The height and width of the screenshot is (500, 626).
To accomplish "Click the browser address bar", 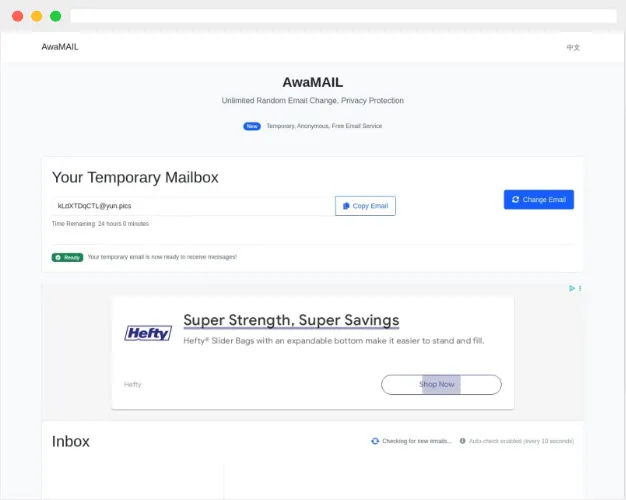I will [x=343, y=16].
